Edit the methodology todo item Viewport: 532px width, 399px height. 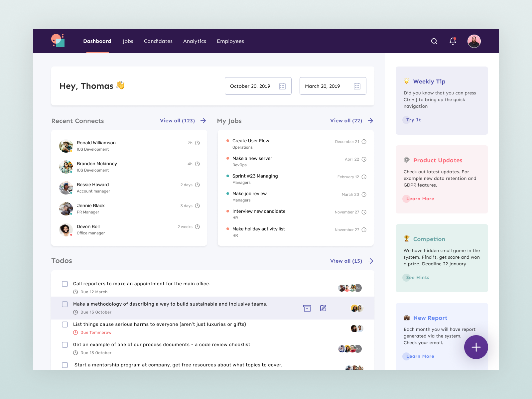tap(323, 308)
